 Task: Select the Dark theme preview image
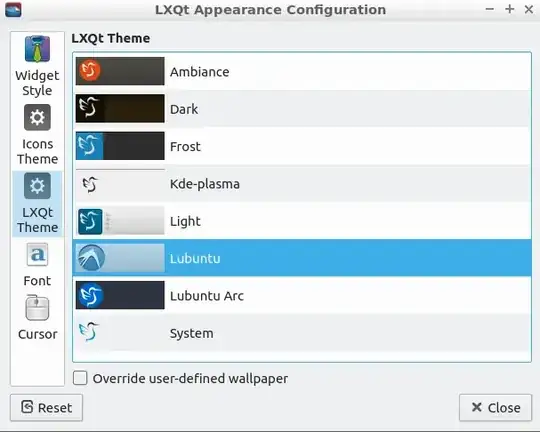pyautogui.click(x=120, y=109)
